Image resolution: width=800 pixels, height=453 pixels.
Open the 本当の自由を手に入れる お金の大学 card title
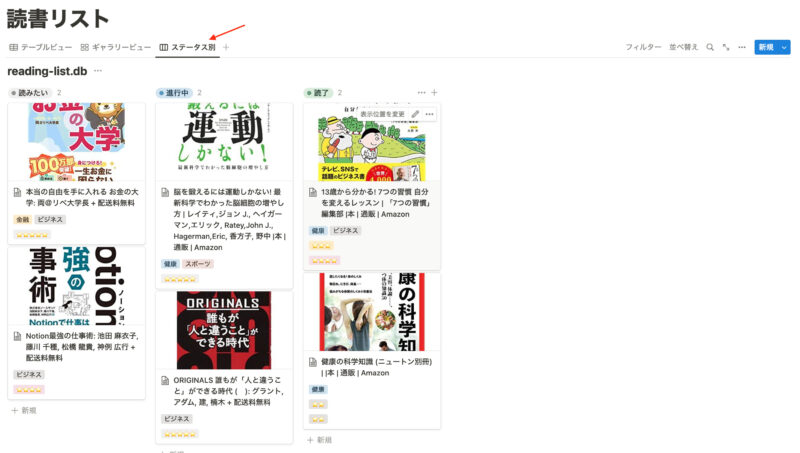pyautogui.click(x=82, y=197)
